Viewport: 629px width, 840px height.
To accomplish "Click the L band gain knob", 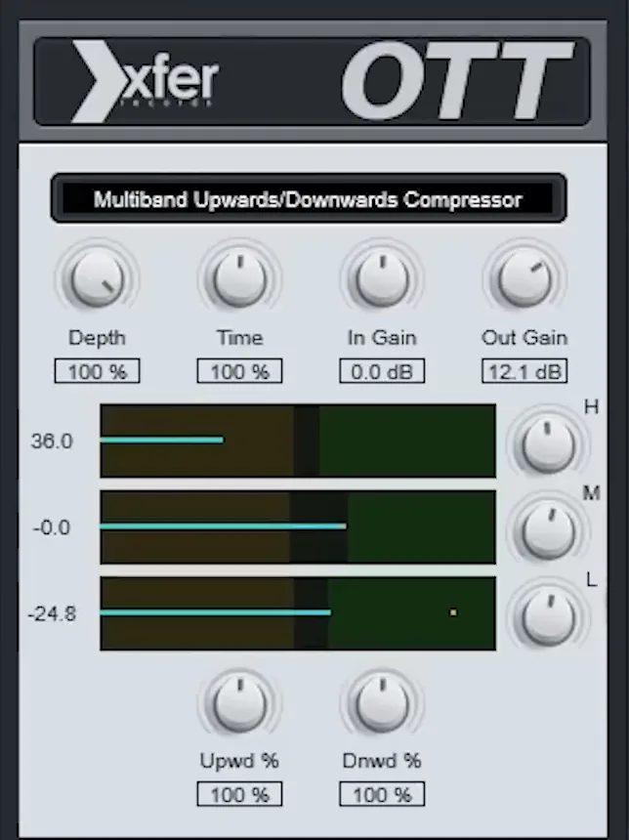I will (548, 617).
